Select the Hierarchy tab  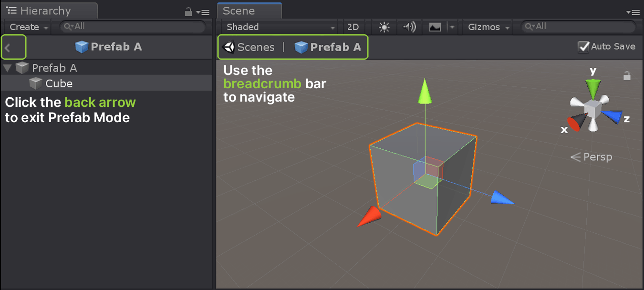[x=45, y=11]
